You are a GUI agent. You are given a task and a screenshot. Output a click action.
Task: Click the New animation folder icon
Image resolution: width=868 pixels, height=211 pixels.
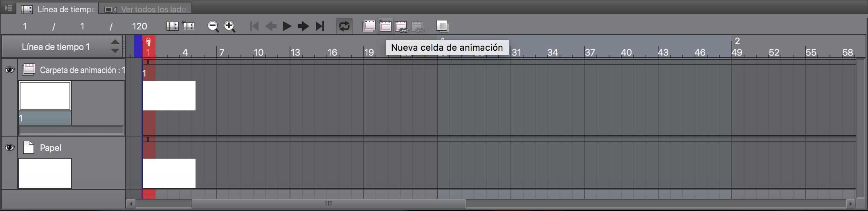369,26
